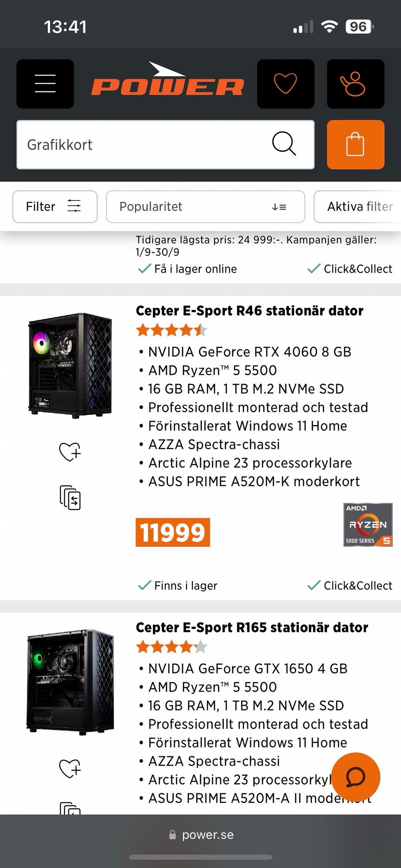Add Cepter R46 to wishlist
Screen dimensions: 401x868
70,452
